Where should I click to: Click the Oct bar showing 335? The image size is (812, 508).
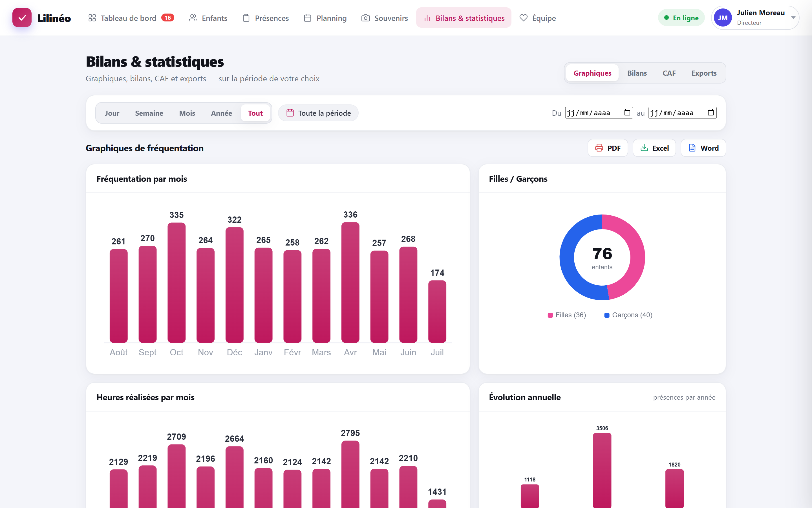(x=176, y=283)
